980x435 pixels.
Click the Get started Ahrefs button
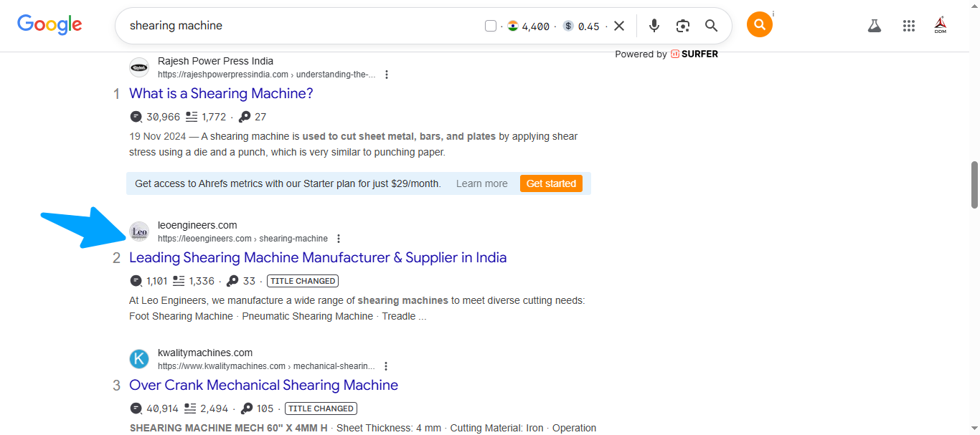coord(551,183)
